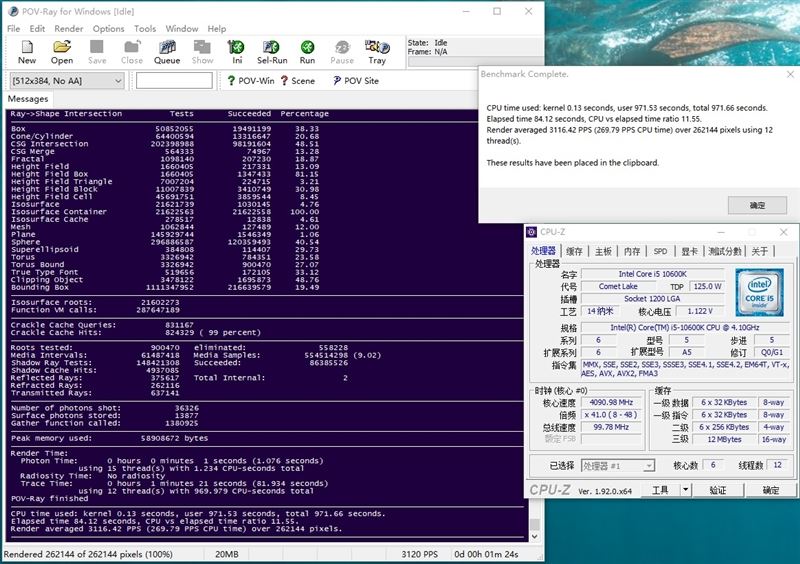
Task: Start rendering with the Run icon
Action: click(307, 52)
